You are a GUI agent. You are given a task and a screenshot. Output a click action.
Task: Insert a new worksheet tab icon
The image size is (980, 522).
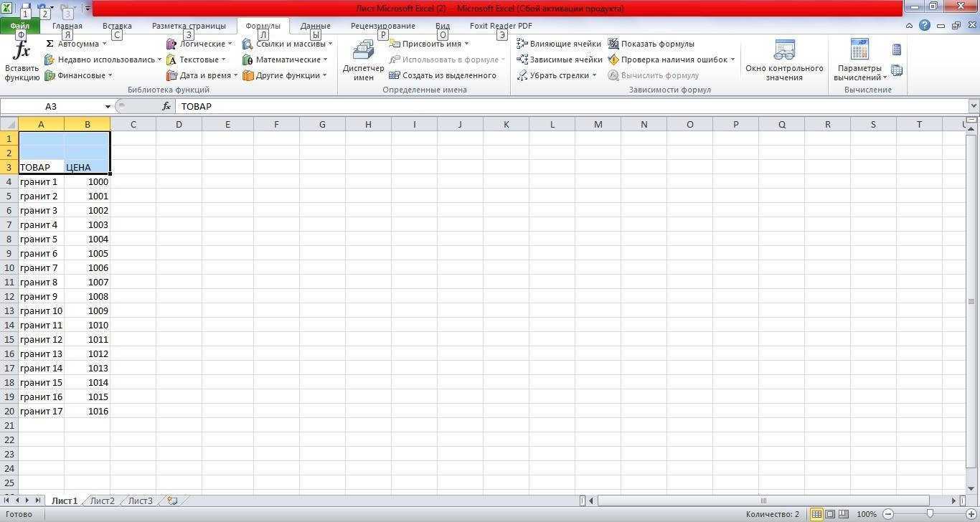[x=172, y=500]
